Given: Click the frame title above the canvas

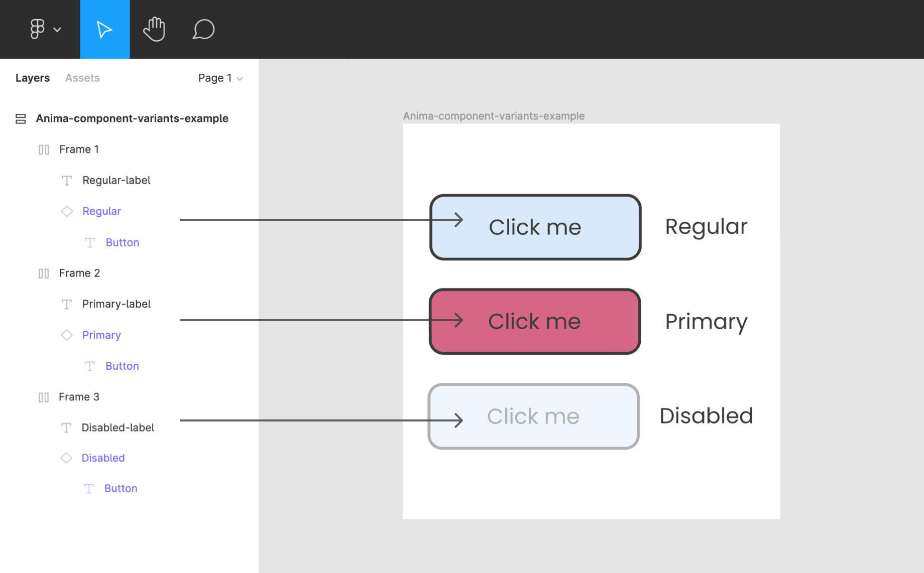Looking at the screenshot, I should coord(494,116).
